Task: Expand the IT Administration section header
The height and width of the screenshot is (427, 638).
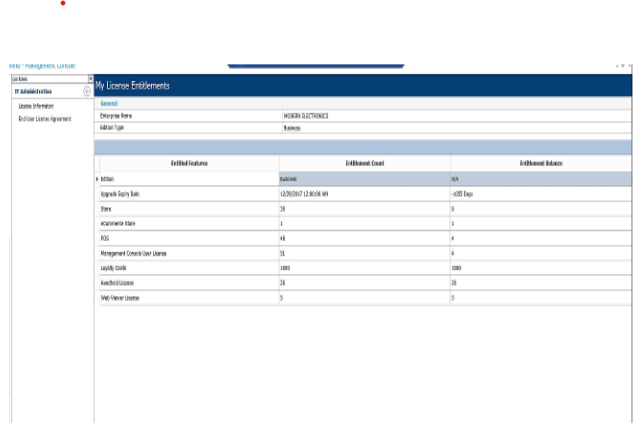Action: coord(33,91)
